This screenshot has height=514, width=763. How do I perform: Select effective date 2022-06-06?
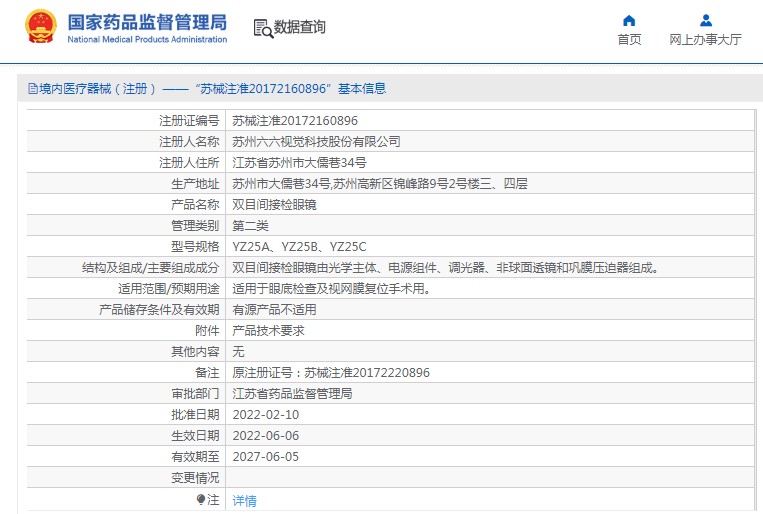(x=266, y=436)
